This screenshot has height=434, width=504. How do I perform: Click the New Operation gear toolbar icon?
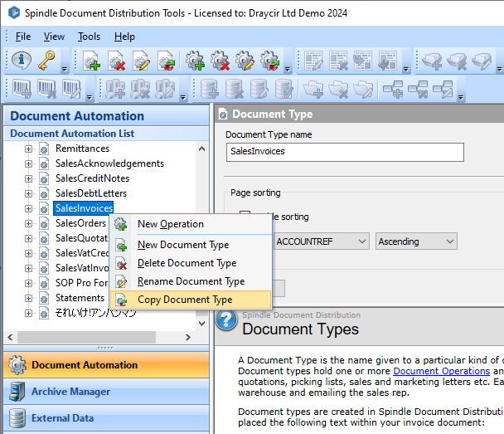coord(196,61)
